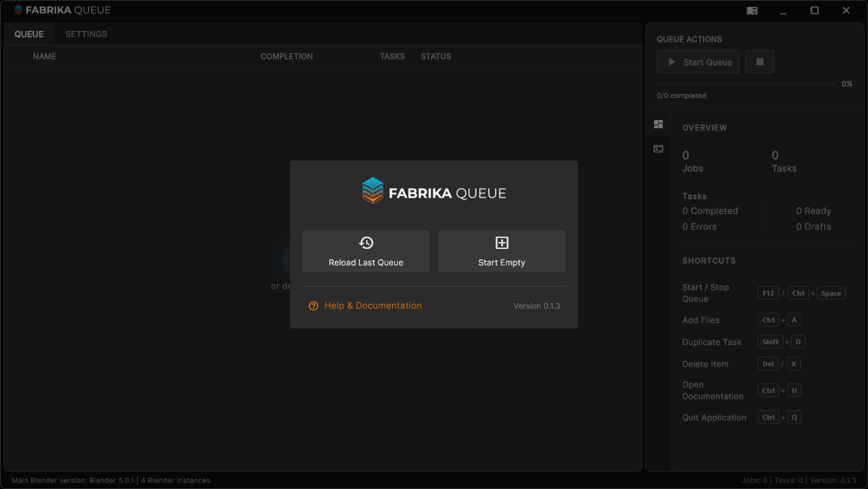This screenshot has height=489, width=868.
Task: Click the clock reload icon above Reload Last Queue
Action: tap(365, 242)
